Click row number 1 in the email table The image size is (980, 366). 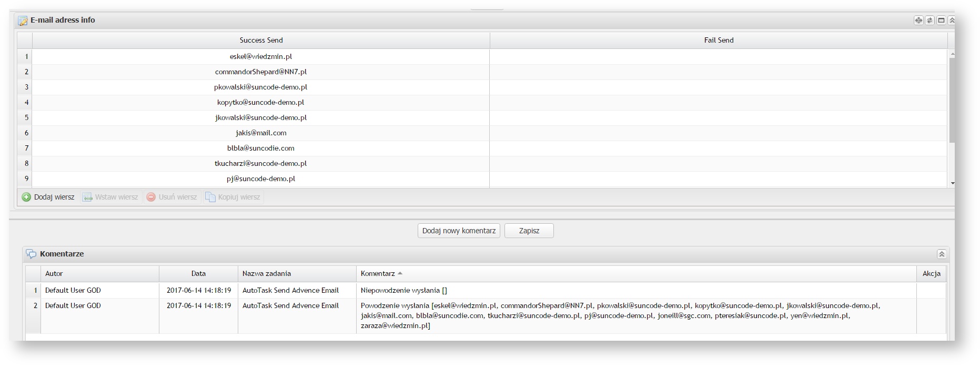pos(25,56)
